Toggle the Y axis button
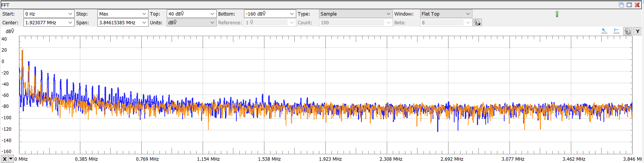The width and height of the screenshot is (644, 163). [638, 32]
